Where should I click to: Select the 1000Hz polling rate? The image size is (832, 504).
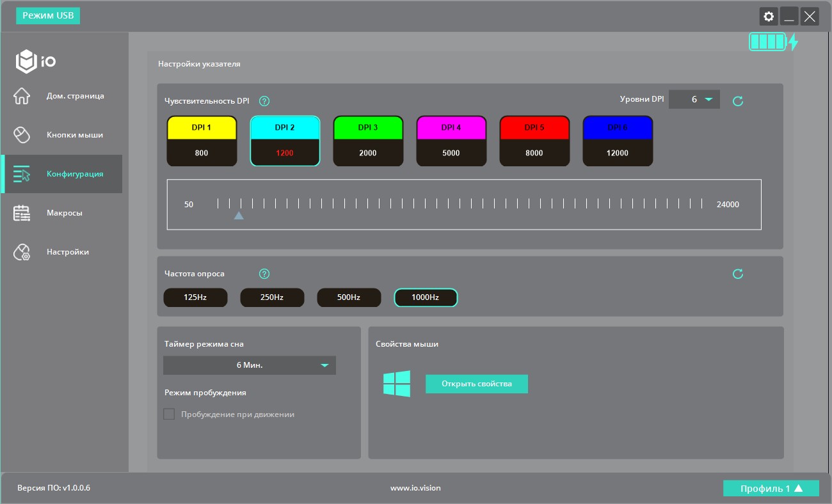tap(426, 297)
